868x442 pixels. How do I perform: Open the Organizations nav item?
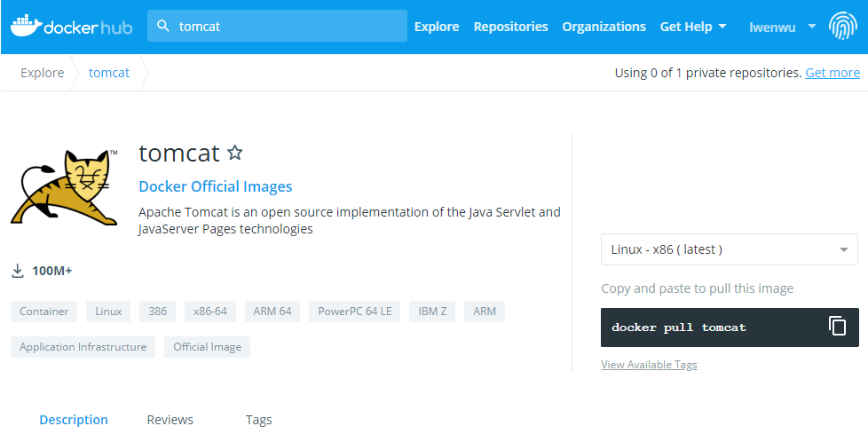click(x=604, y=27)
